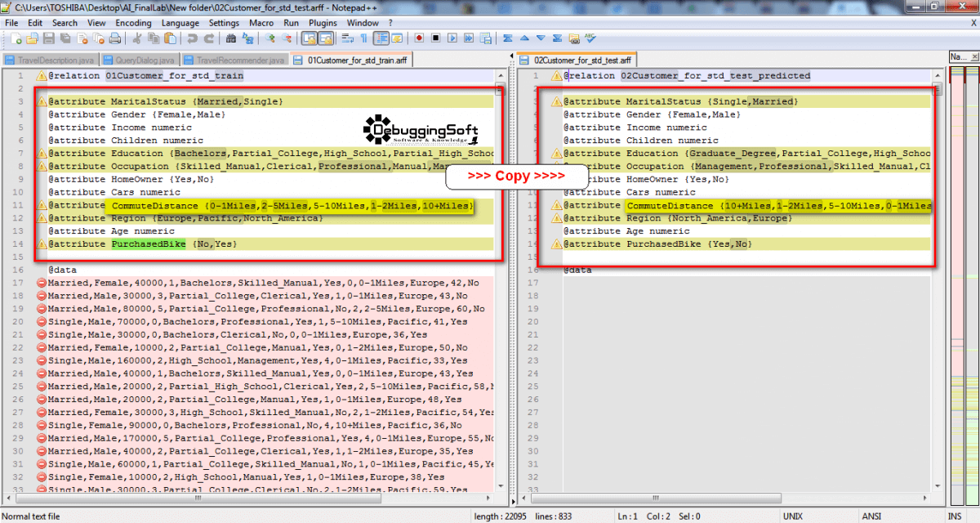The image size is (980, 523).
Task: Toggle the Document Monitoring eye icon
Action: [x=574, y=38]
